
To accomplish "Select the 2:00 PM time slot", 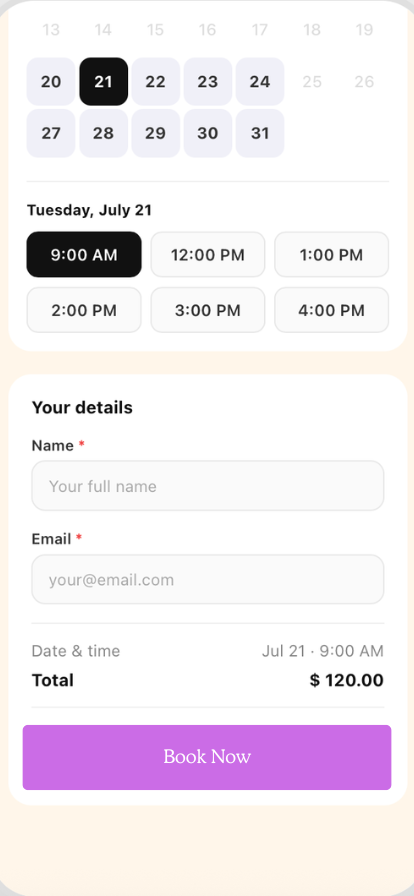I will 84,310.
